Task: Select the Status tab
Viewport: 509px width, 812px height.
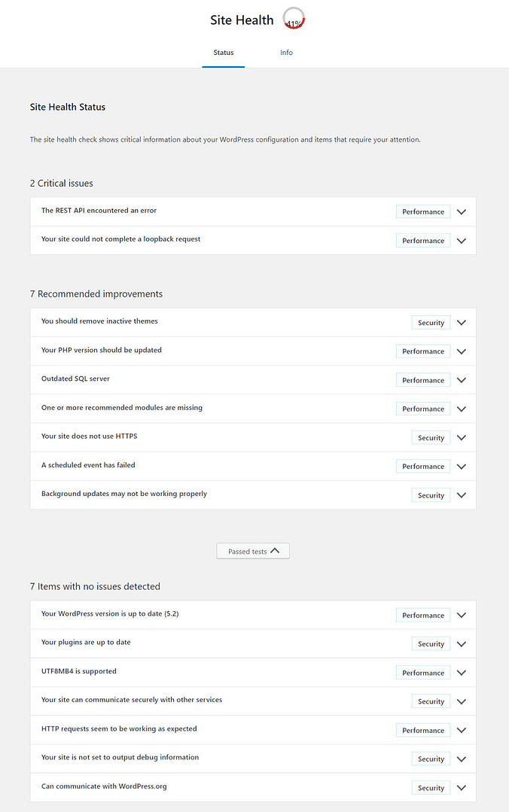Action: click(x=223, y=53)
